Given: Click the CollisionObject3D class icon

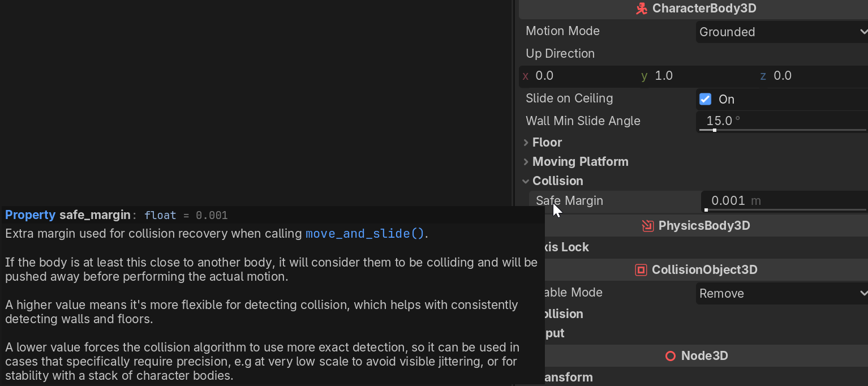Looking at the screenshot, I should [x=641, y=270].
